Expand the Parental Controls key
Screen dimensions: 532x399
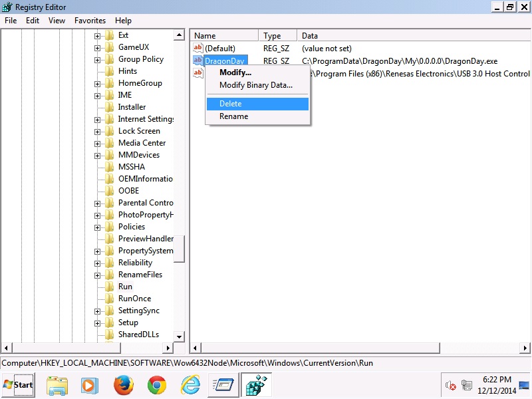[x=97, y=203]
